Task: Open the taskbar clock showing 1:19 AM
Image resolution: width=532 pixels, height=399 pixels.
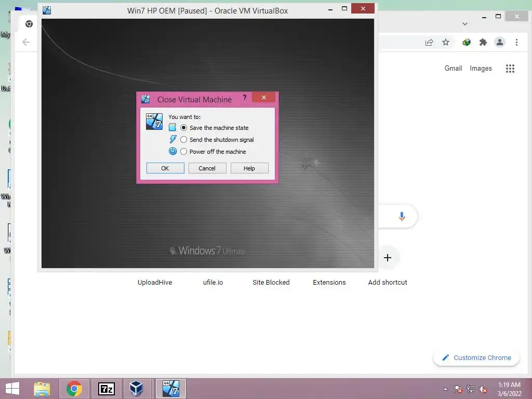Action: [x=509, y=389]
